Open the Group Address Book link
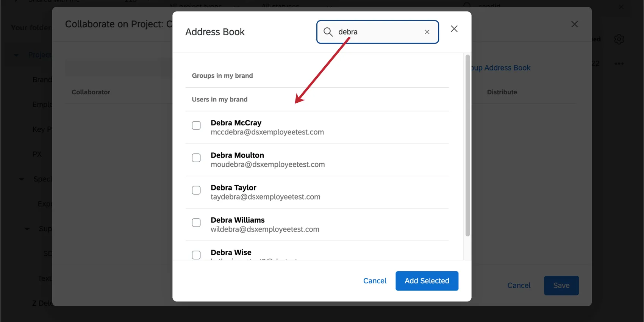Viewport: 644px width, 322px height. click(x=501, y=68)
